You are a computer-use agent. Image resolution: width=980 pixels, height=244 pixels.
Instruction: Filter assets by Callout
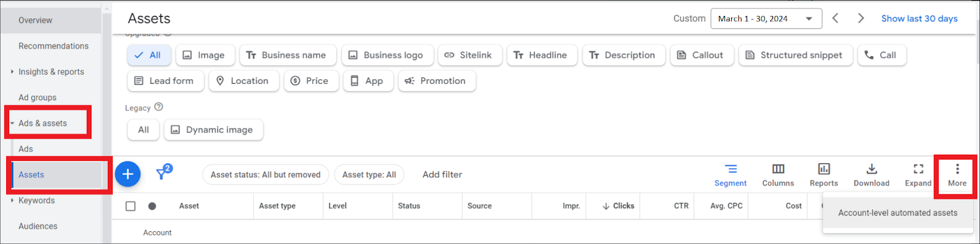[x=701, y=55]
